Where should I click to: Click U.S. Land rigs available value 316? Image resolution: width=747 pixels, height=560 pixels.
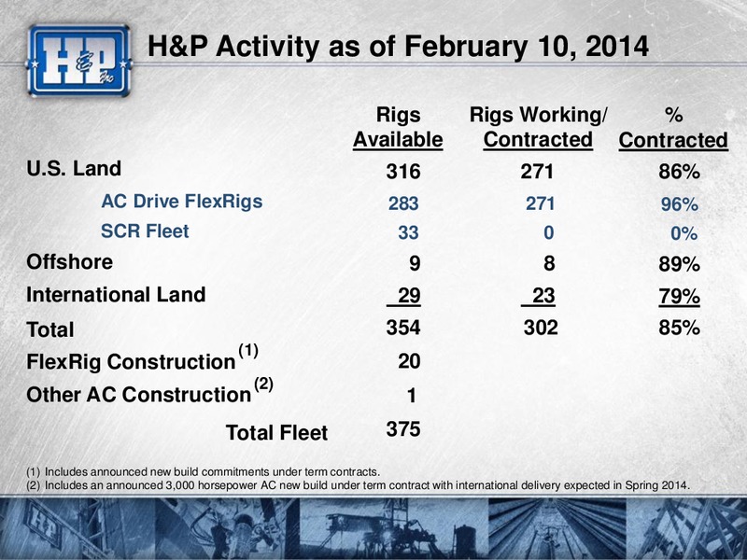coord(403,171)
